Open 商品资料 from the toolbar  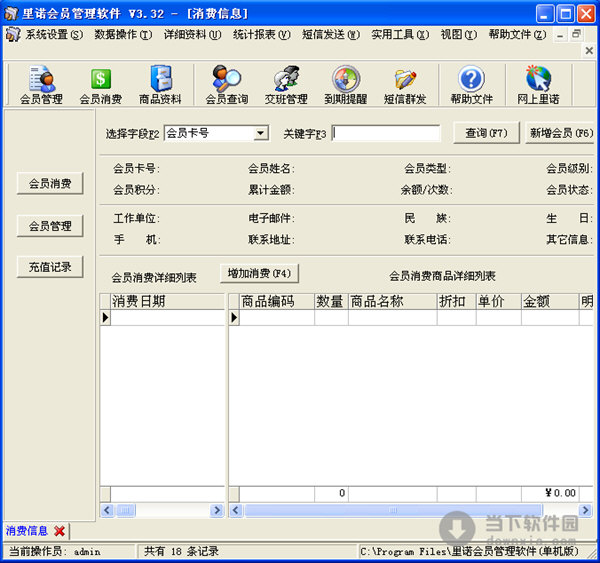tap(160, 84)
